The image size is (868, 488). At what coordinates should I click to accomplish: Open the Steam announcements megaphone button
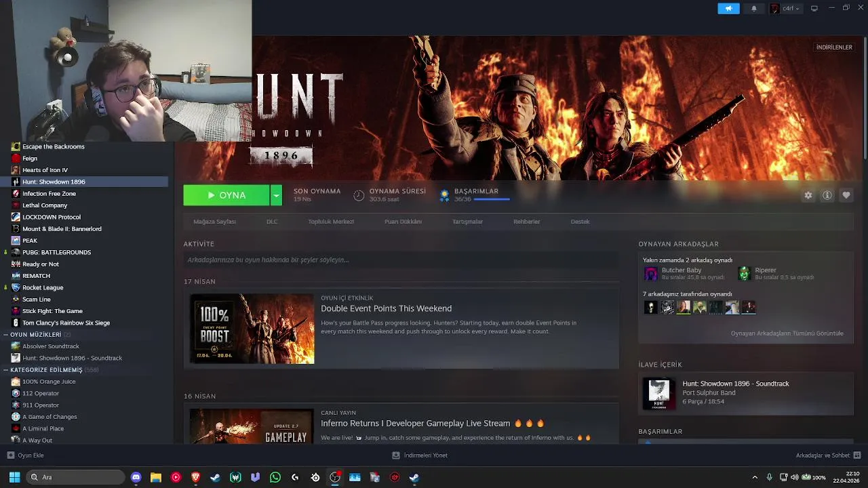pos(728,8)
